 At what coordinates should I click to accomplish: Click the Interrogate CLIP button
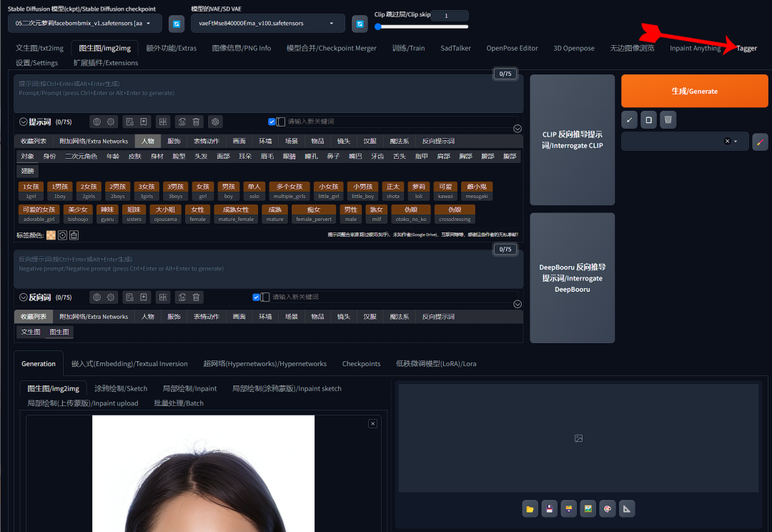[x=572, y=140]
